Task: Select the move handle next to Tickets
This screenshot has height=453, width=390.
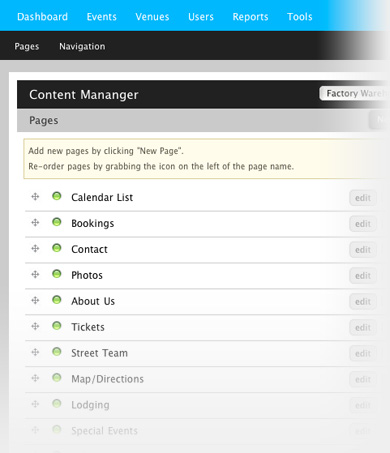Action: (35, 326)
